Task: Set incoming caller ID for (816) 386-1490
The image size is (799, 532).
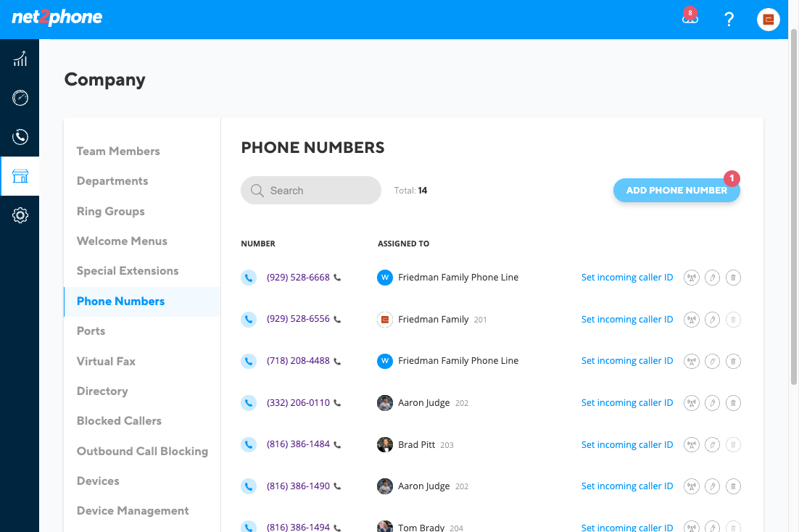Action: (626, 486)
